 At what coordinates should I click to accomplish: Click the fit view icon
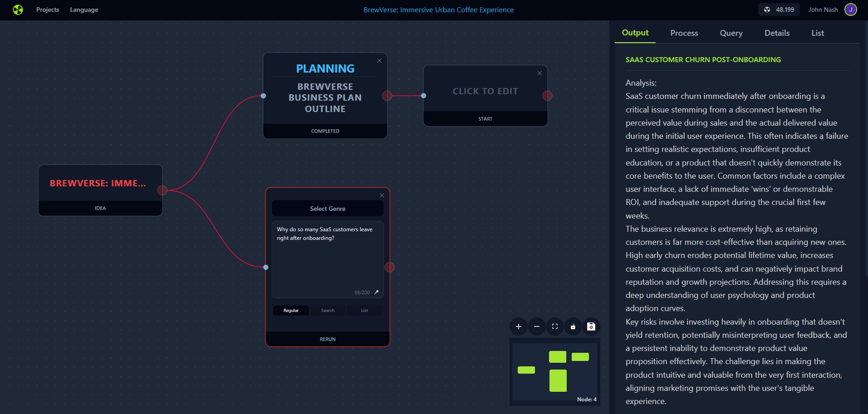tap(554, 326)
